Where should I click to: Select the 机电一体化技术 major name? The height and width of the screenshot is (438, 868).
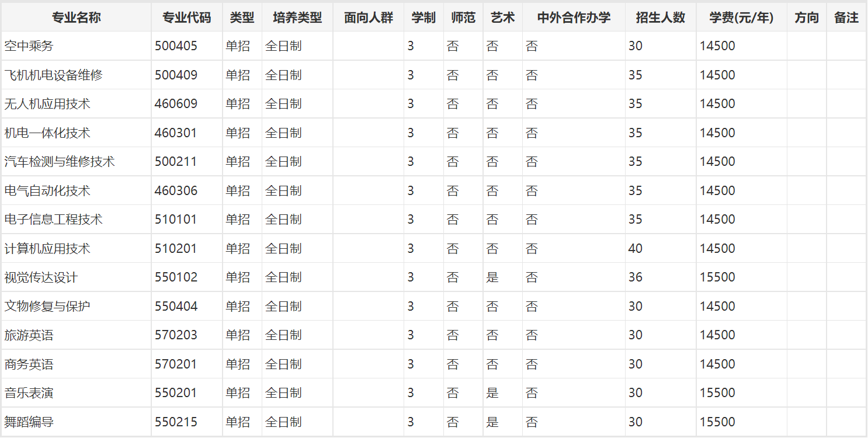tap(47, 133)
